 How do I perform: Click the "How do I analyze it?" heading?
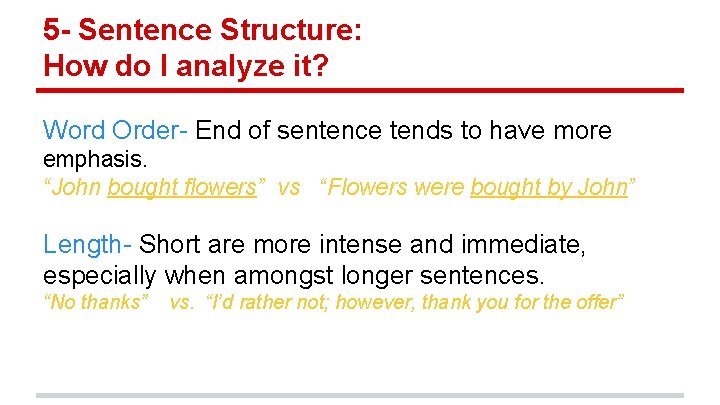coord(186,65)
